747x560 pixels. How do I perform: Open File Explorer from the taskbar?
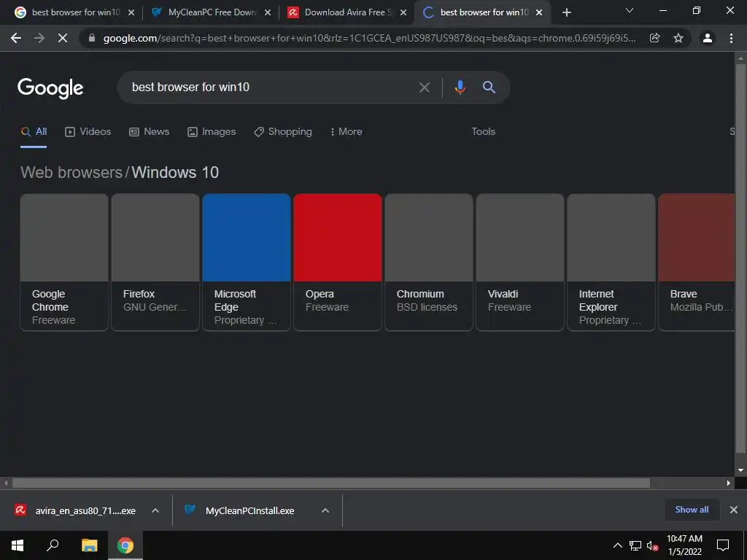[x=89, y=545]
